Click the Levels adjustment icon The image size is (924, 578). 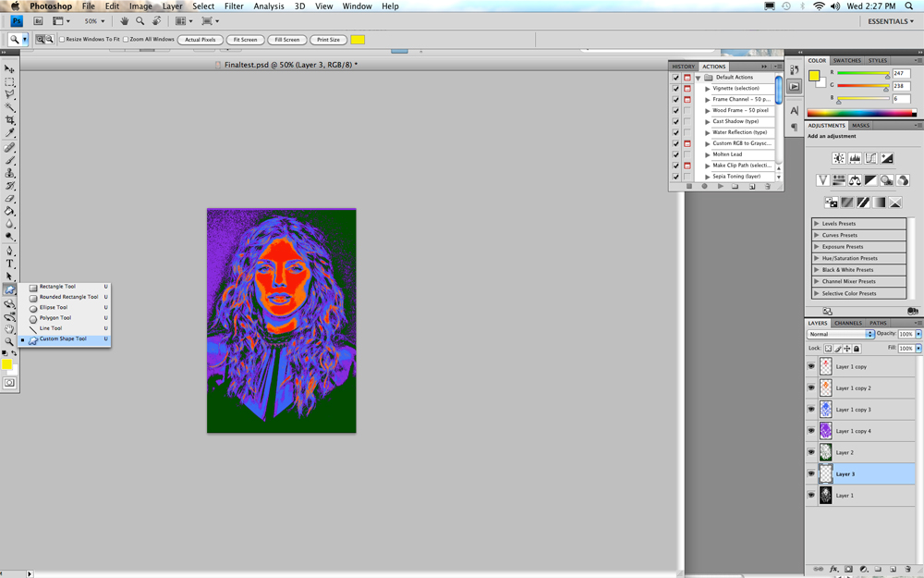point(855,158)
